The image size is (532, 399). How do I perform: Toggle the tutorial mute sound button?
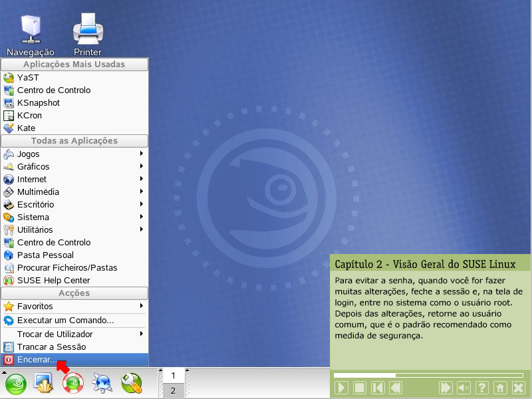pyautogui.click(x=464, y=387)
